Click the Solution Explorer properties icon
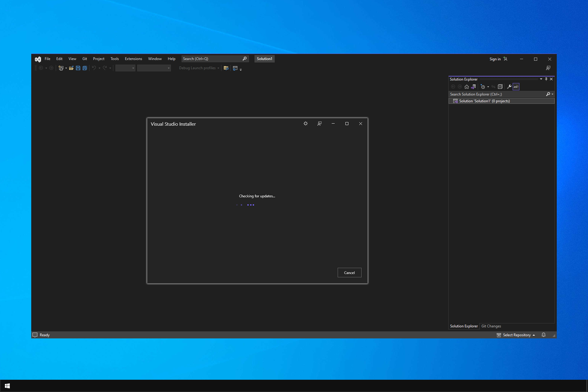Screen dimensions: 588x392 (x=509, y=87)
